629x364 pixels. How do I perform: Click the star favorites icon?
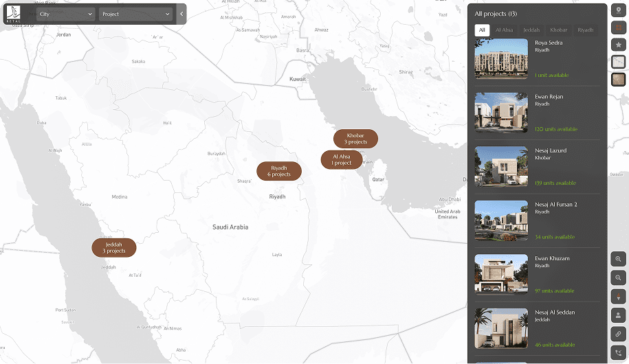click(x=619, y=45)
